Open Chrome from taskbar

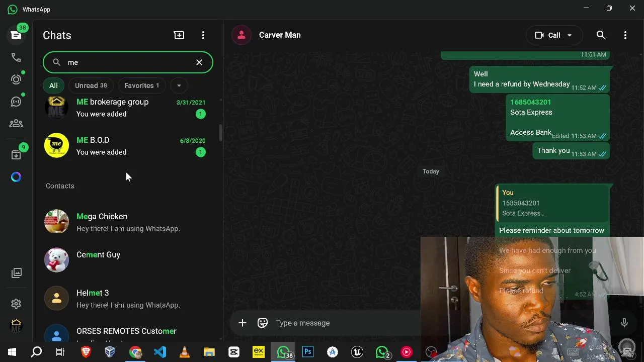coord(135,352)
